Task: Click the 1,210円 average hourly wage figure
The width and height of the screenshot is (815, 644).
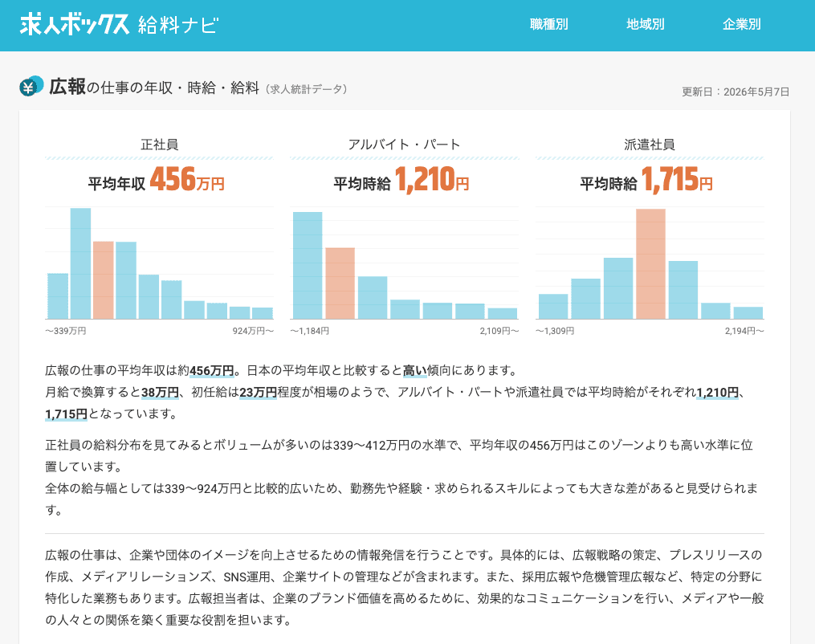Action: (x=432, y=179)
